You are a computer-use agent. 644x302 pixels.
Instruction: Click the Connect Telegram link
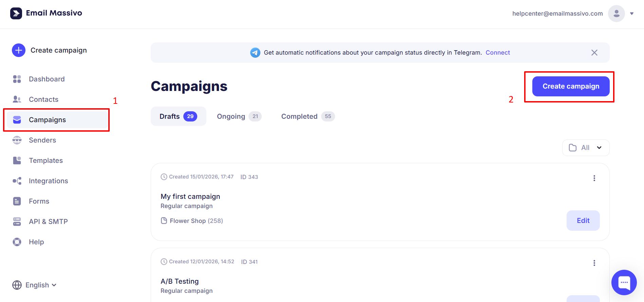point(498,53)
